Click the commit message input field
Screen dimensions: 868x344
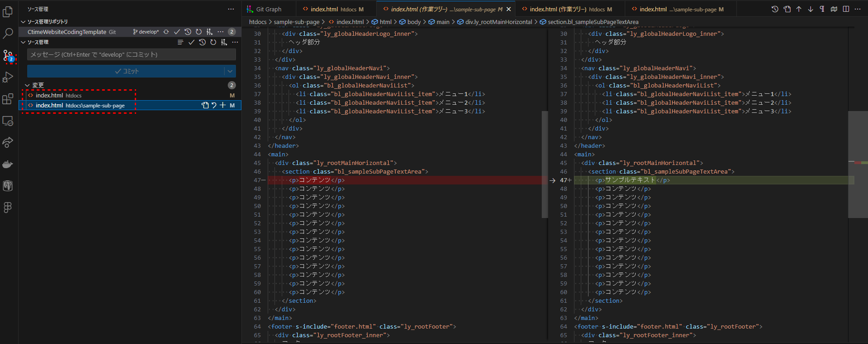tap(131, 54)
